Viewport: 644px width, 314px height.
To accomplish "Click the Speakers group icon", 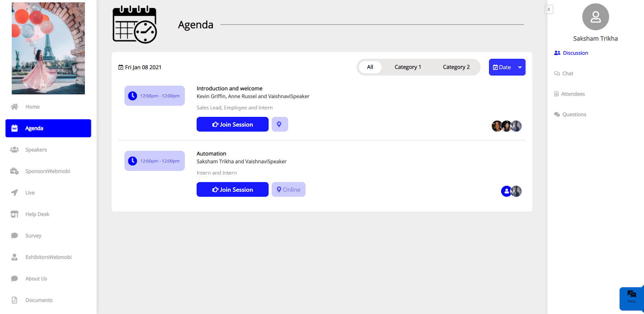I will [x=14, y=150].
